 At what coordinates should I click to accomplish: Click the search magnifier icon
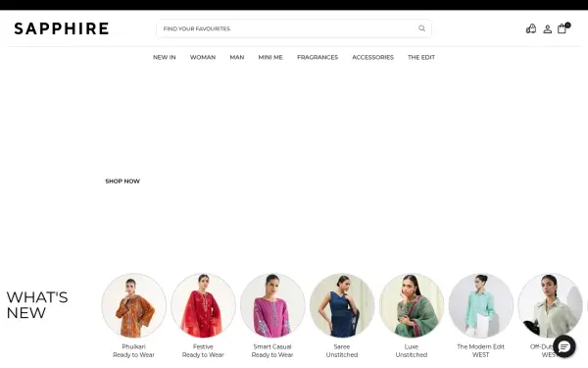pyautogui.click(x=421, y=28)
